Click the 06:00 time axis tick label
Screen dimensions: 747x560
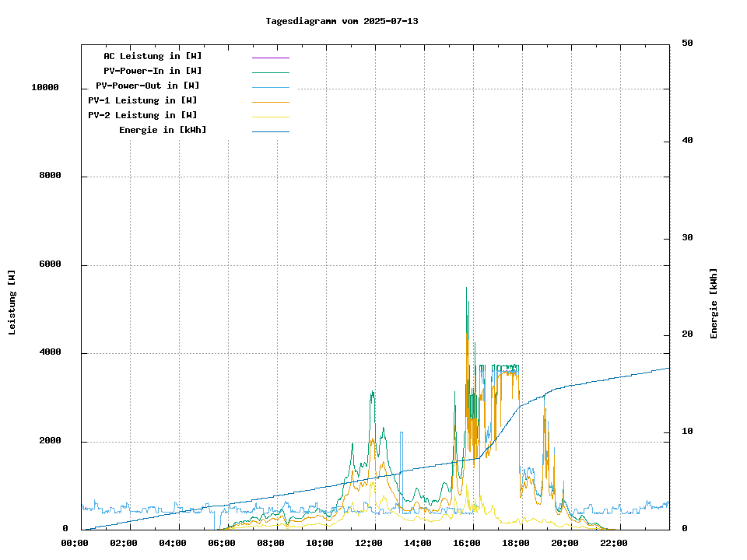click(x=222, y=543)
